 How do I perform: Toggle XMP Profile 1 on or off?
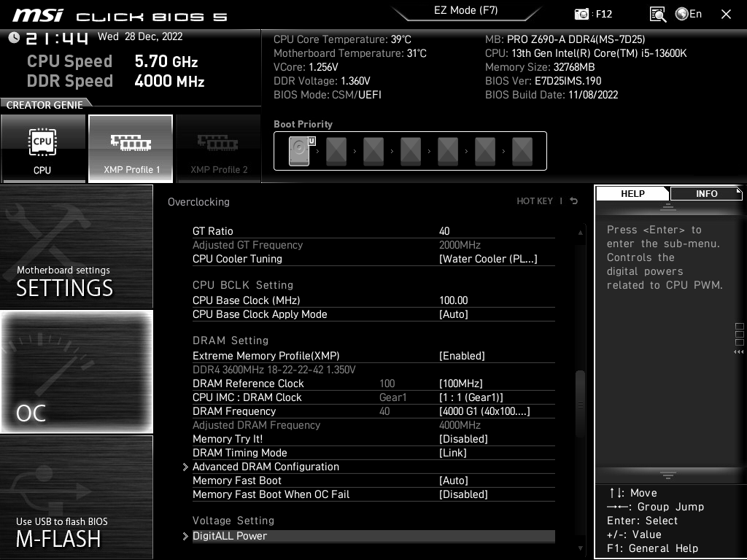pyautogui.click(x=131, y=148)
